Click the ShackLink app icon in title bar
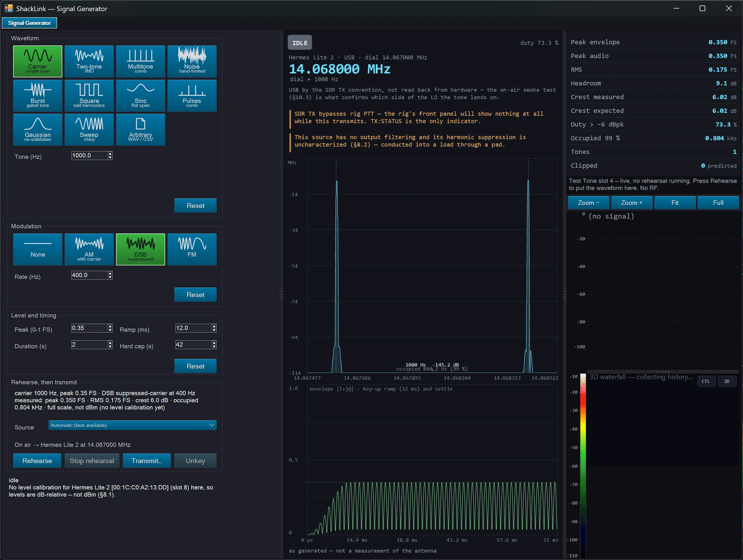 (8, 8)
